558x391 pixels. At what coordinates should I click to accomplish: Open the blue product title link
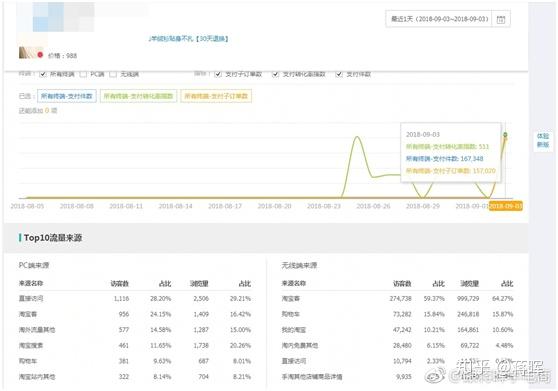click(188, 38)
